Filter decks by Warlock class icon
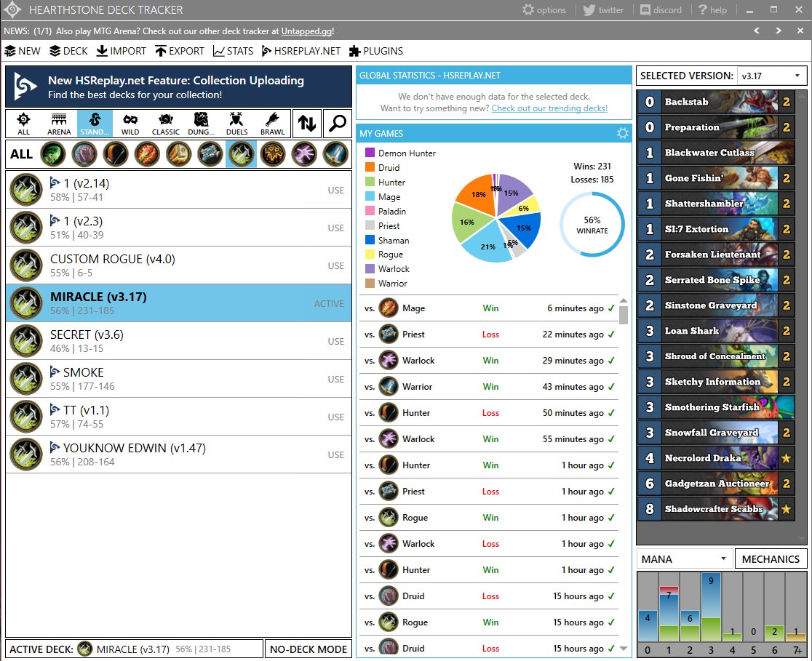Screen dimensions: 812x661 pos(304,153)
